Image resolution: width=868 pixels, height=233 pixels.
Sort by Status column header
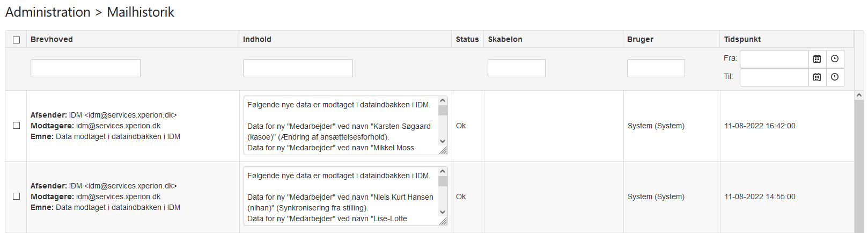[x=467, y=39]
